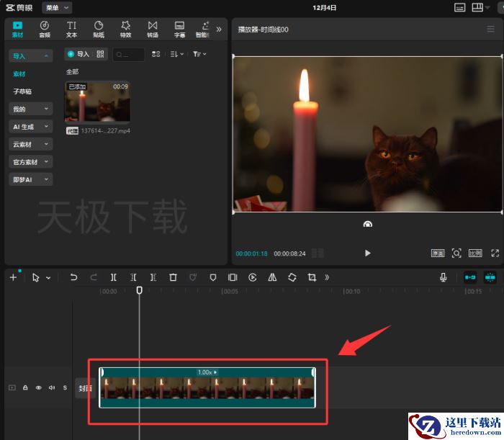Click the reverse playback icon
The height and width of the screenshot is (440, 504).
pyautogui.click(x=252, y=277)
